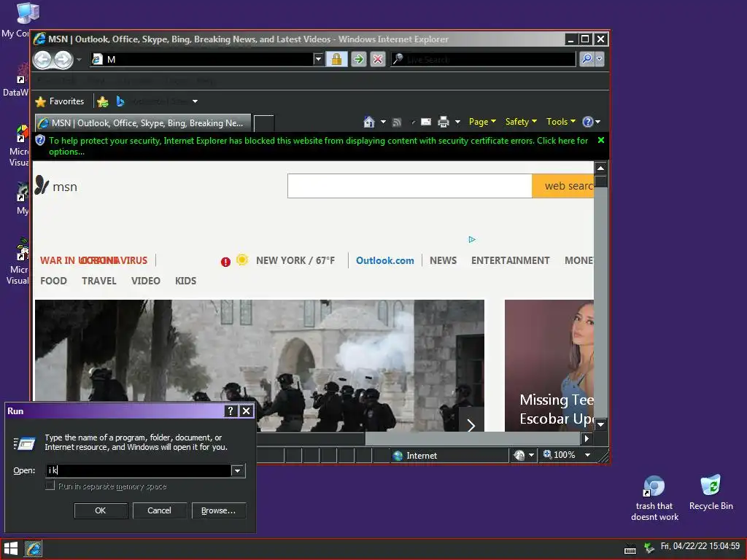Click the RSS feeds icon
Image resolution: width=747 pixels, height=560 pixels.
396,122
